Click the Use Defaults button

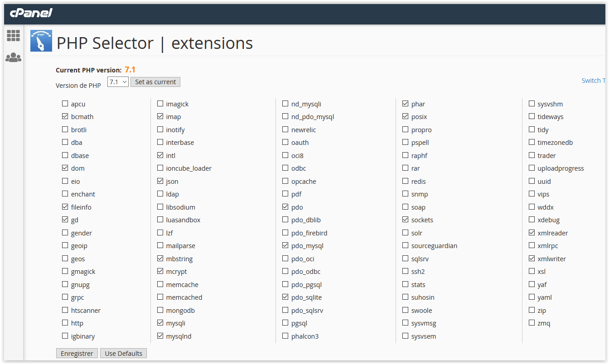coord(124,354)
